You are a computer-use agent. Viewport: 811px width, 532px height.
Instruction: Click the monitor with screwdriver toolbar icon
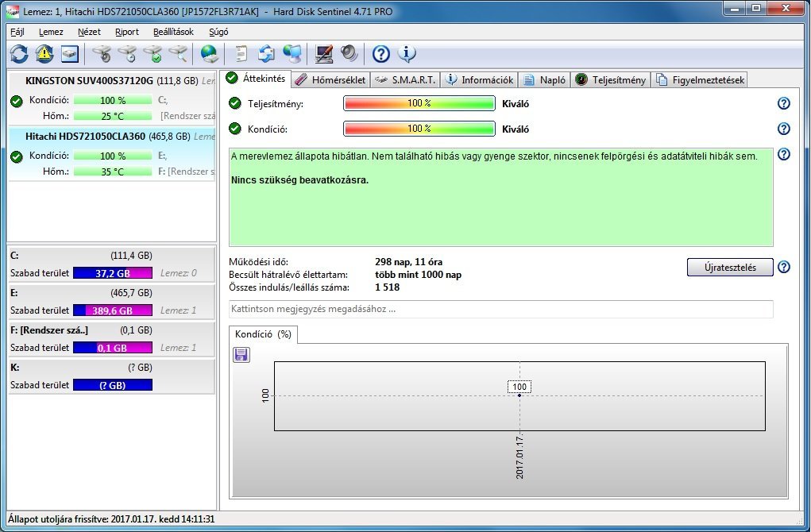click(x=324, y=54)
